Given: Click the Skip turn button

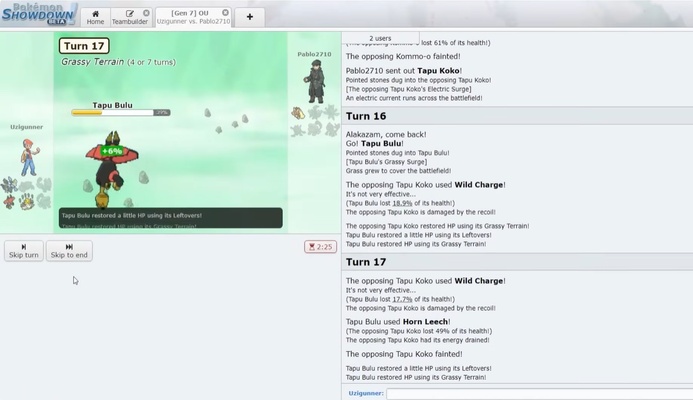Looking at the screenshot, I should (24, 251).
